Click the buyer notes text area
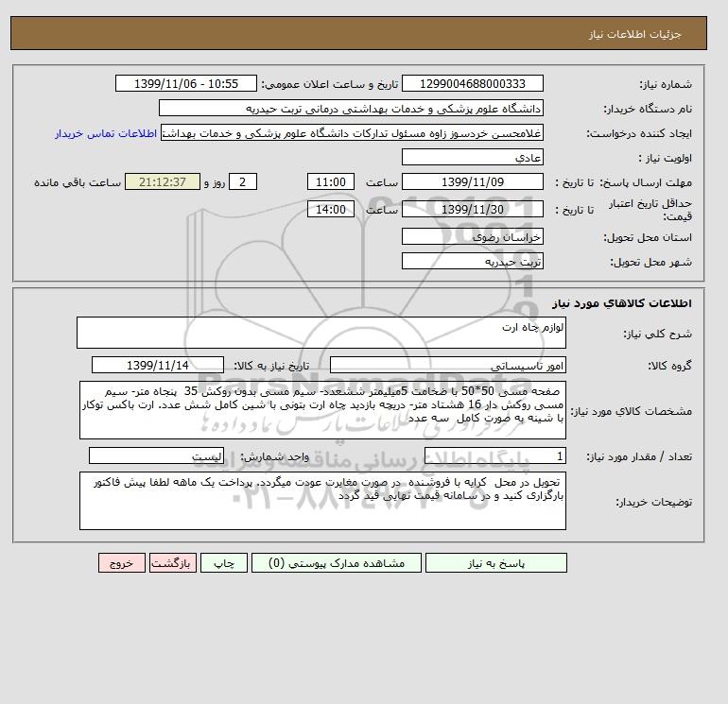The height and width of the screenshot is (704, 728). 322,501
